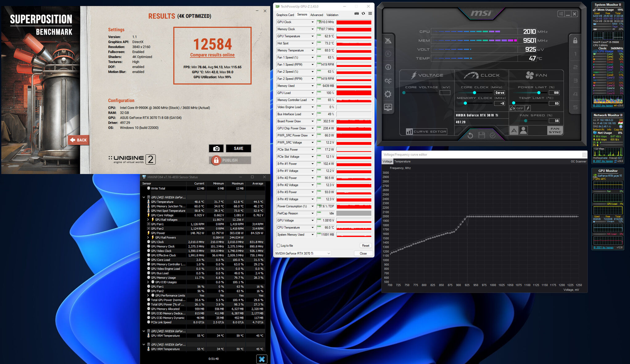Image resolution: width=630 pixels, height=364 pixels.
Task: Open MSI Afterburner settings gear
Action: click(388, 94)
